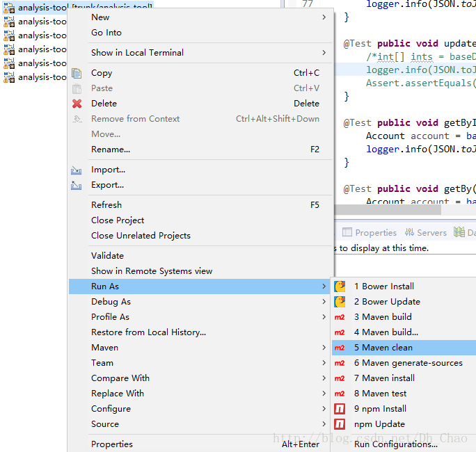Run 7 Maven install

(x=404, y=378)
